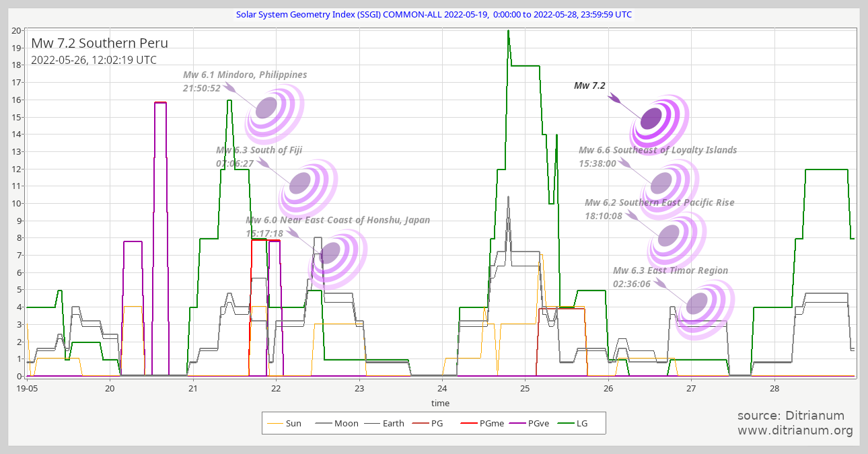The image size is (868, 454).
Task: Click the Mw 6.3 East Timor Region label
Action: click(670, 270)
